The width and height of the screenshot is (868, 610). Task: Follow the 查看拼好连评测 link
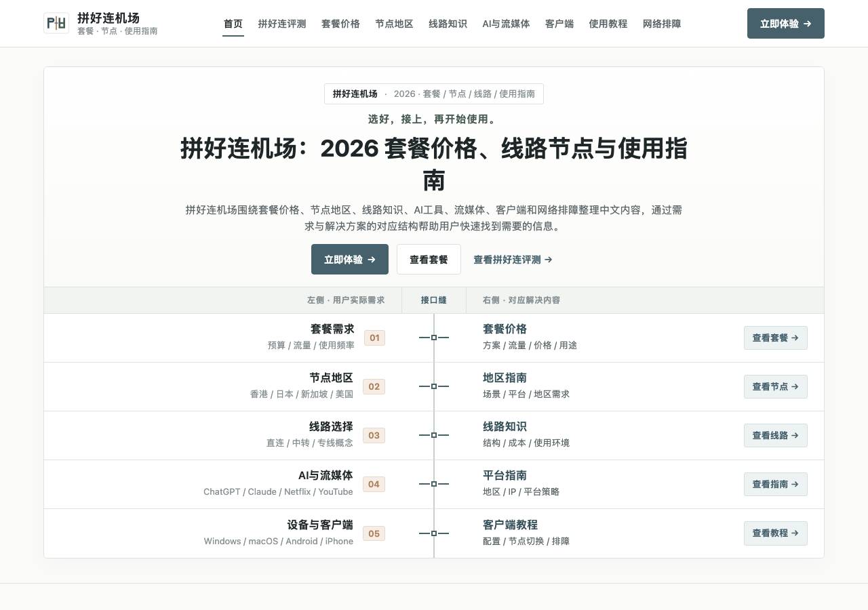pos(513,260)
